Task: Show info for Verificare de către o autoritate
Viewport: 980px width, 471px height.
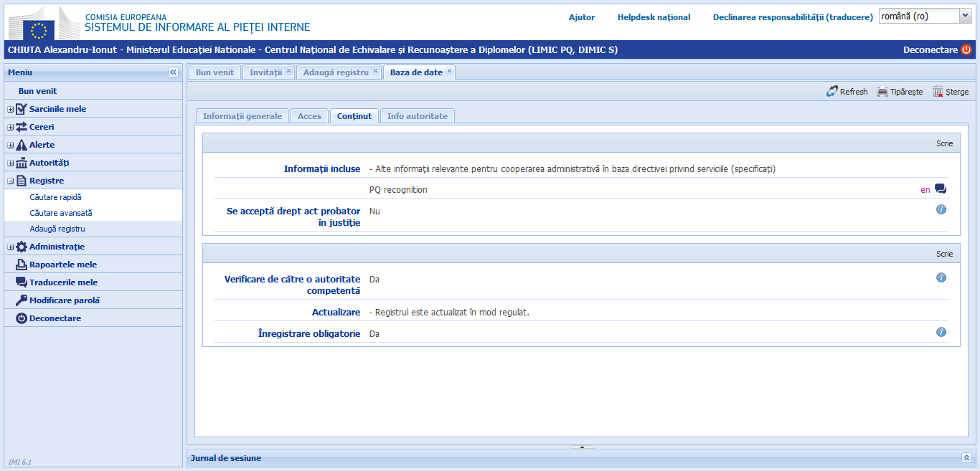Action: pyautogui.click(x=941, y=277)
